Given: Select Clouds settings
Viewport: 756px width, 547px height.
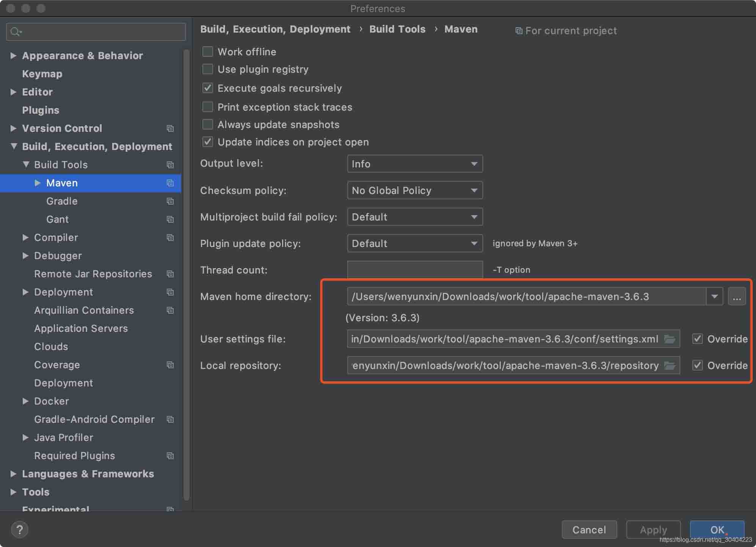Looking at the screenshot, I should tap(51, 347).
